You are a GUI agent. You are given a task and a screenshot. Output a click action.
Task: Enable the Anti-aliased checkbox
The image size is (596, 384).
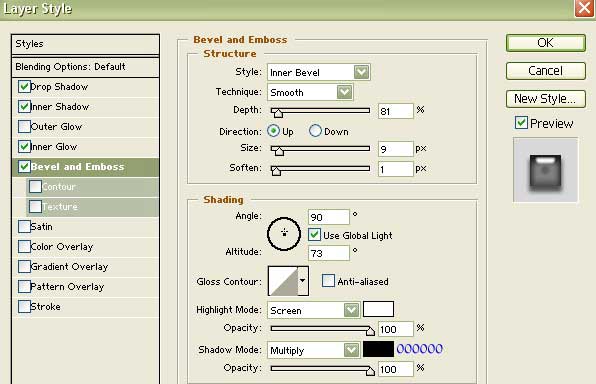coord(328,281)
